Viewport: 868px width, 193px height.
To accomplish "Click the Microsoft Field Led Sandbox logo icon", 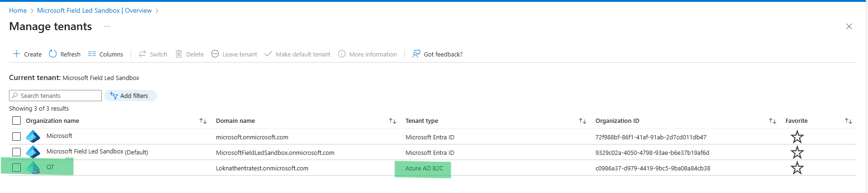I will (33, 152).
